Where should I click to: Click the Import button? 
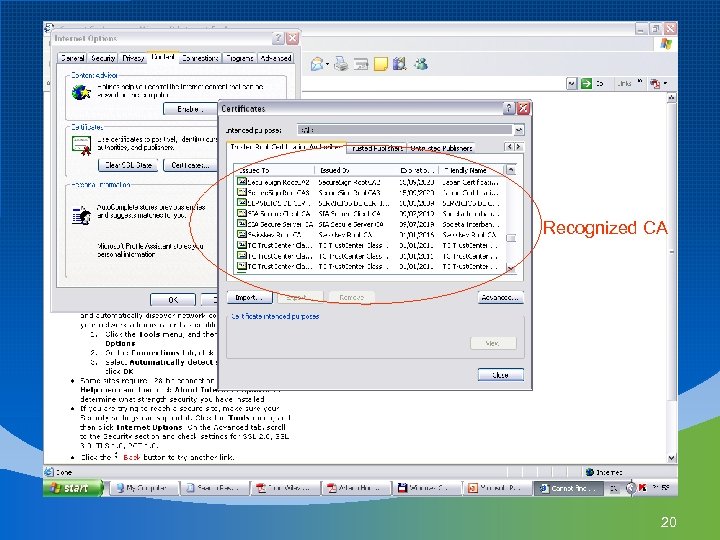[x=249, y=298]
